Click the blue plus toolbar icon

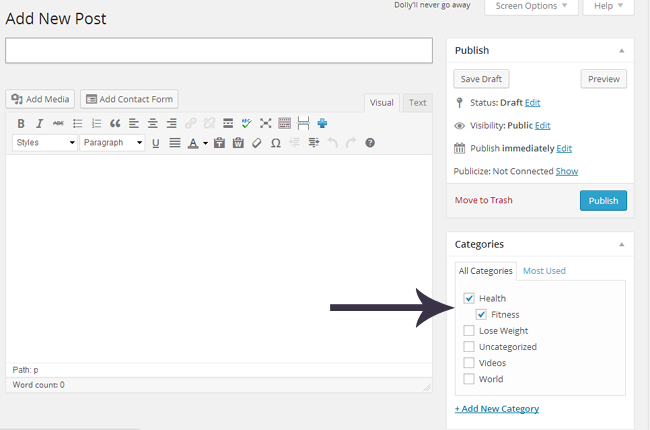click(x=322, y=124)
